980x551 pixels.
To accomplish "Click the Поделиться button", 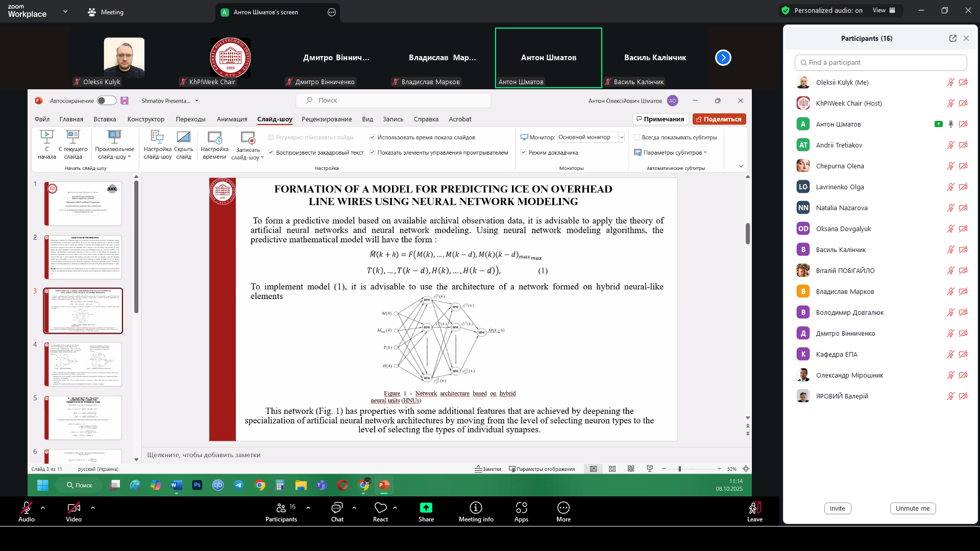I will (x=719, y=119).
